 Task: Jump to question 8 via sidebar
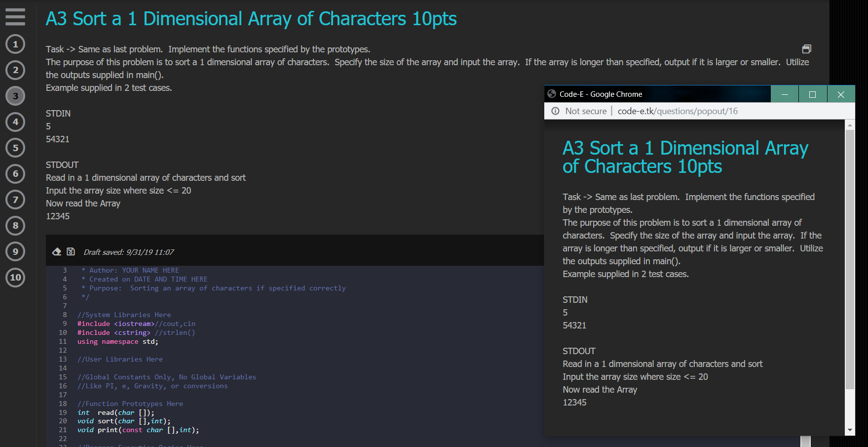(15, 226)
